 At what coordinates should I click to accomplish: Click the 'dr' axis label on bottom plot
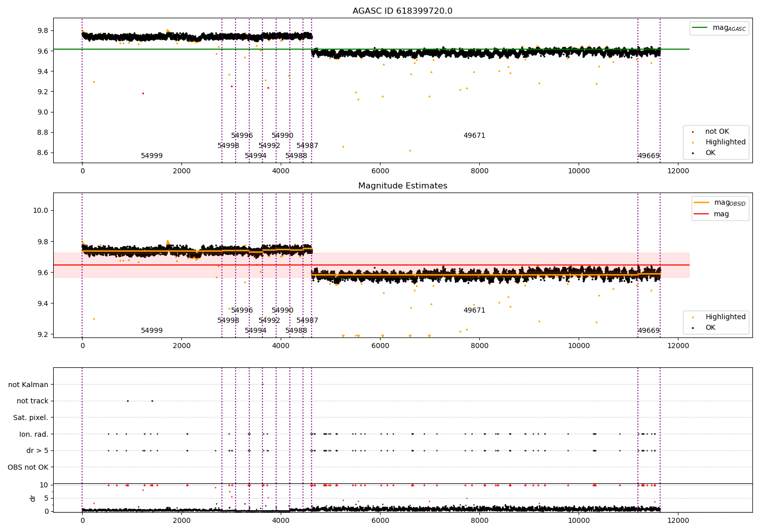click(x=33, y=498)
